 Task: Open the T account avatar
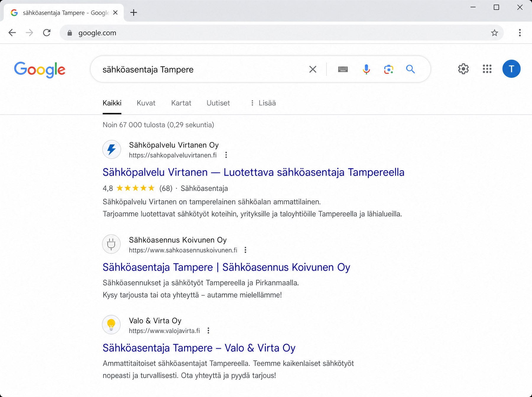click(x=511, y=69)
